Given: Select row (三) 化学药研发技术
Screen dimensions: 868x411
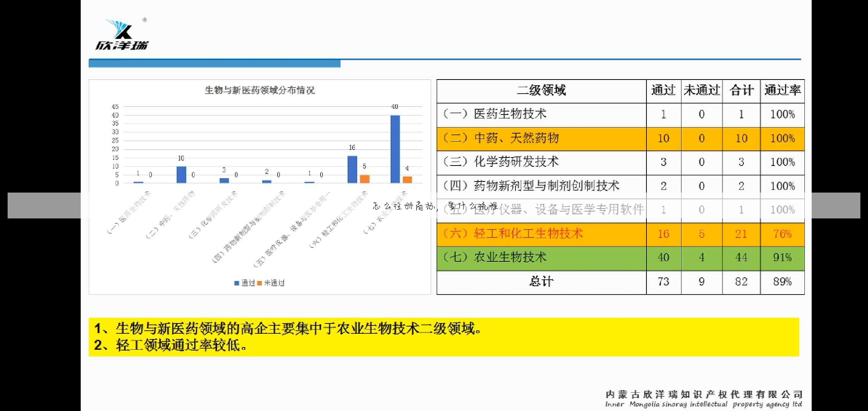Looking at the screenshot, I should click(x=621, y=163).
